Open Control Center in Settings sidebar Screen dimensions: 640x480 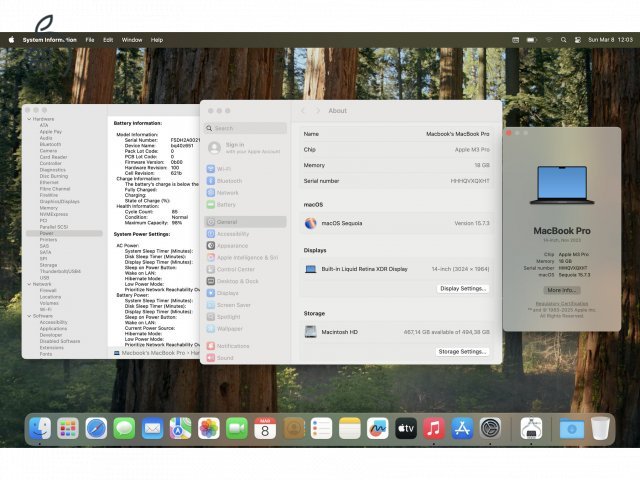(x=245, y=269)
